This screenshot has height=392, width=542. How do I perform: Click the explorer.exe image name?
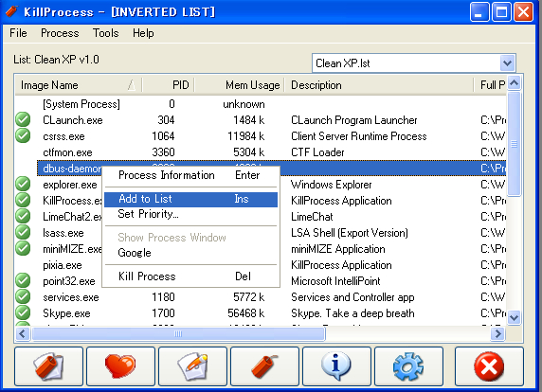pos(70,185)
